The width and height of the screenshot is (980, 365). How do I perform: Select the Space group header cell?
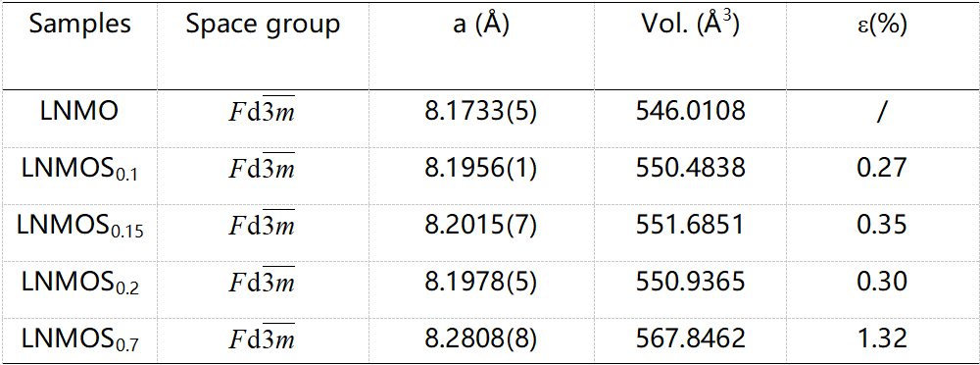coord(263,26)
